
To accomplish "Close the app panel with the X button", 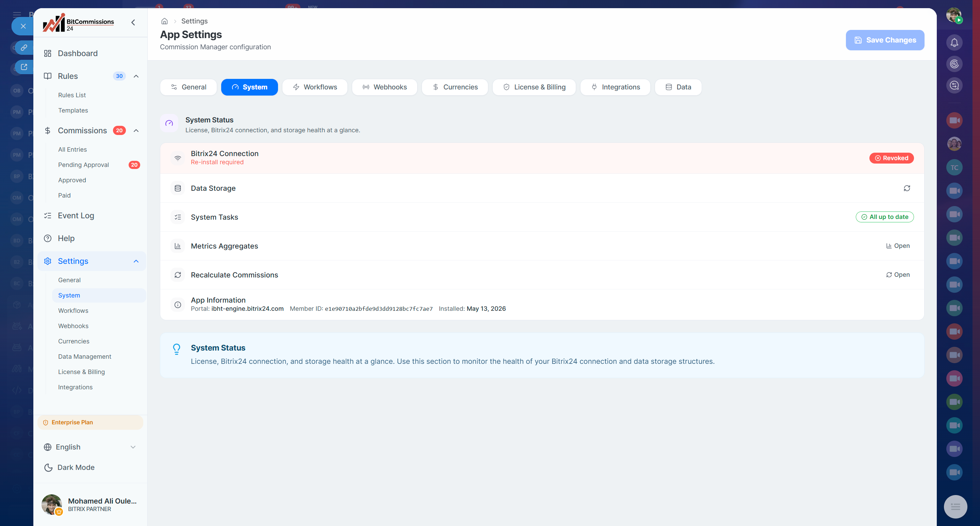I will pos(23,26).
